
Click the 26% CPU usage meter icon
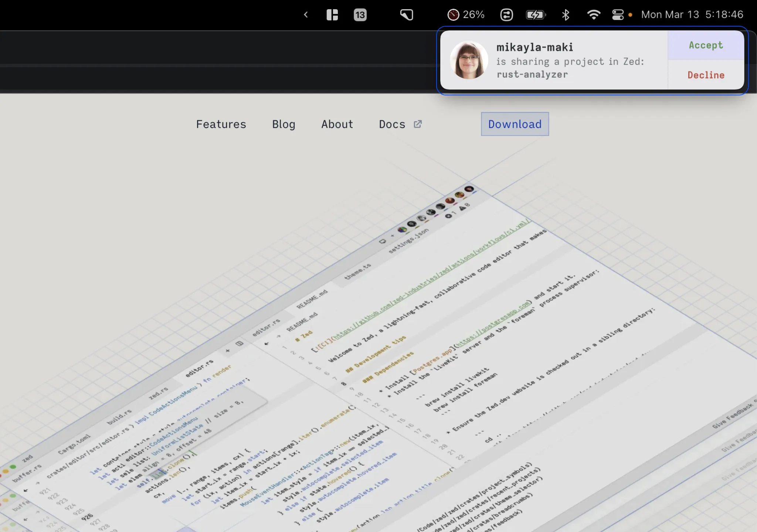point(453,15)
